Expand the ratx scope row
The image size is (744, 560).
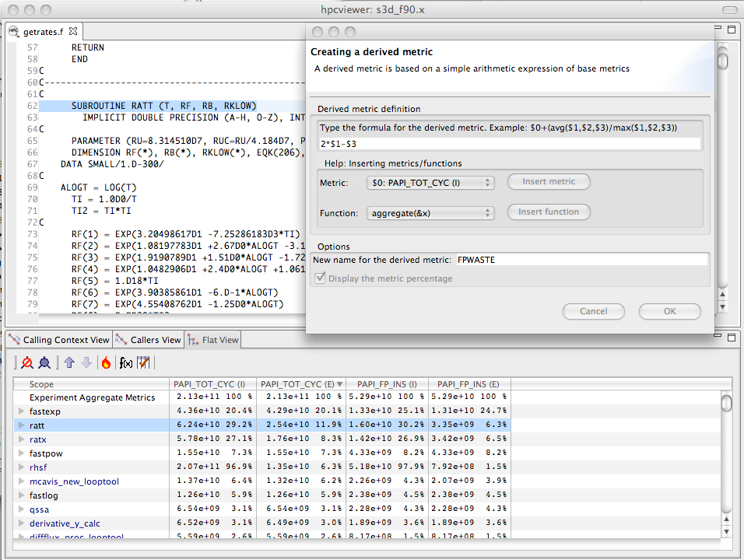[21, 439]
